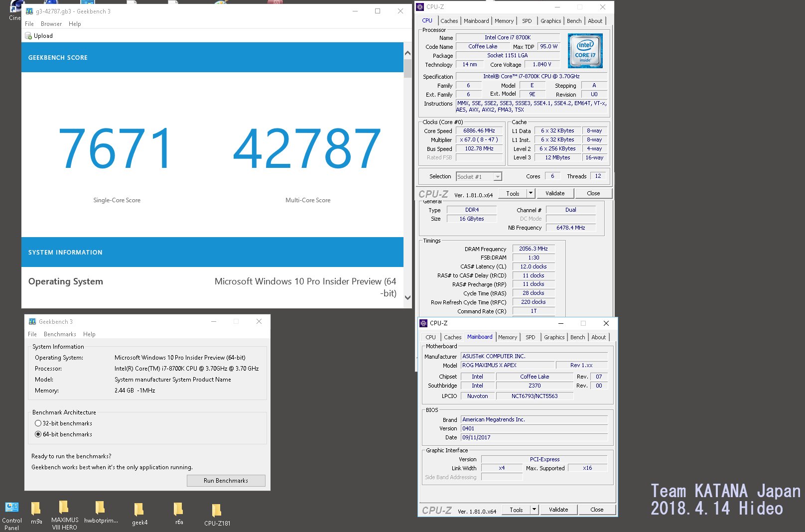Switch to About tab in top CPU-Z
The height and width of the screenshot is (532, 805).
(x=595, y=21)
